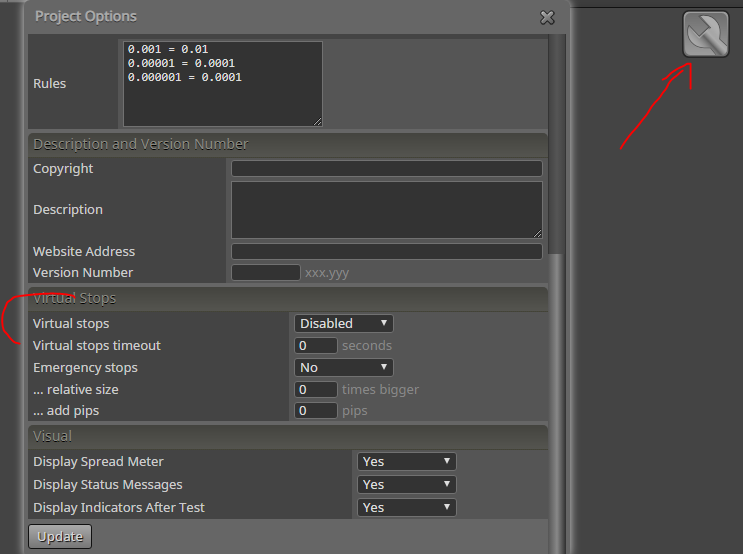Click the relative size times bigger field

coord(316,390)
